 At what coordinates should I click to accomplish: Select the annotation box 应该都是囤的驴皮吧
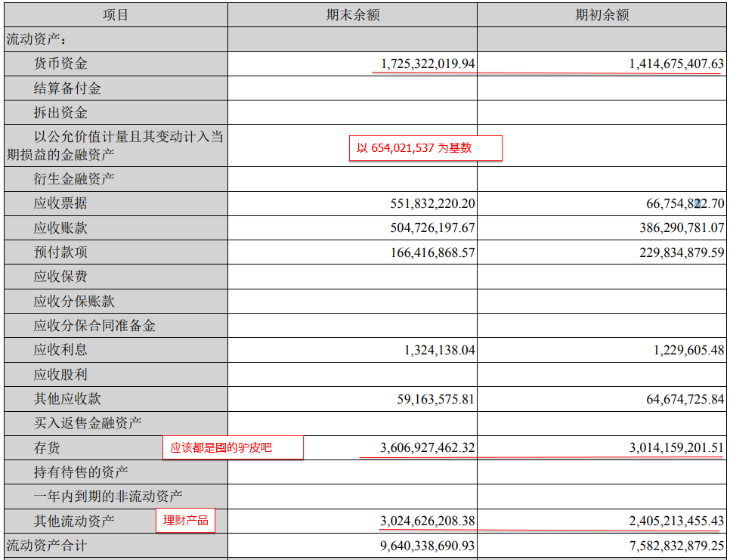tap(233, 447)
